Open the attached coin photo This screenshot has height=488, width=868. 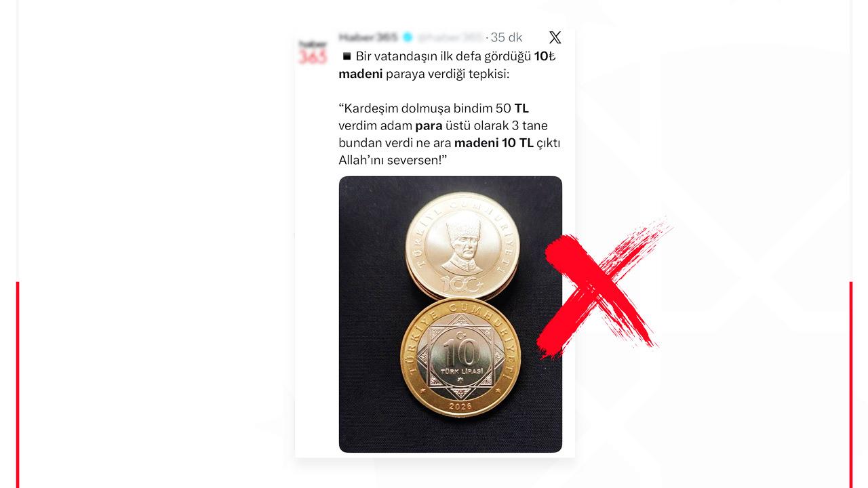[450, 314]
